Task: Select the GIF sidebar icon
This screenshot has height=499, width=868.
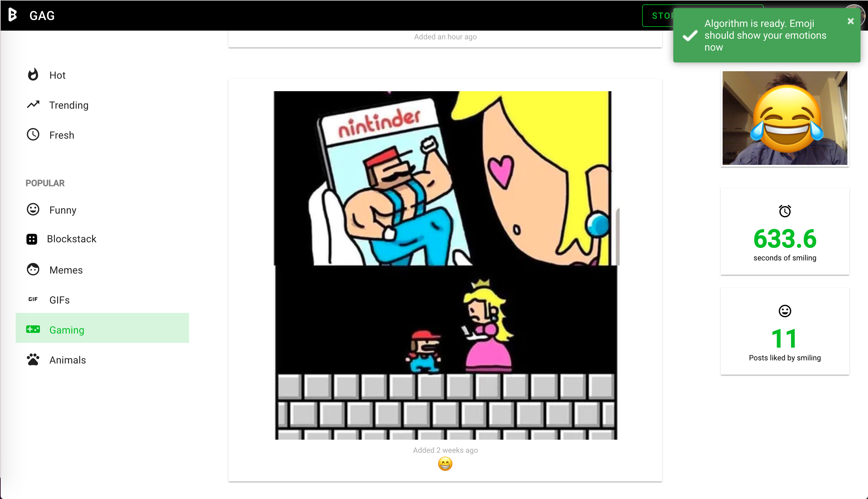Action: 33,299
